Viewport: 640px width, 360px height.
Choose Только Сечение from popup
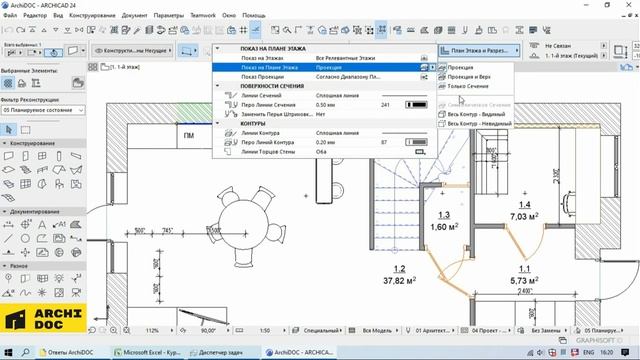pyautogui.click(x=468, y=86)
